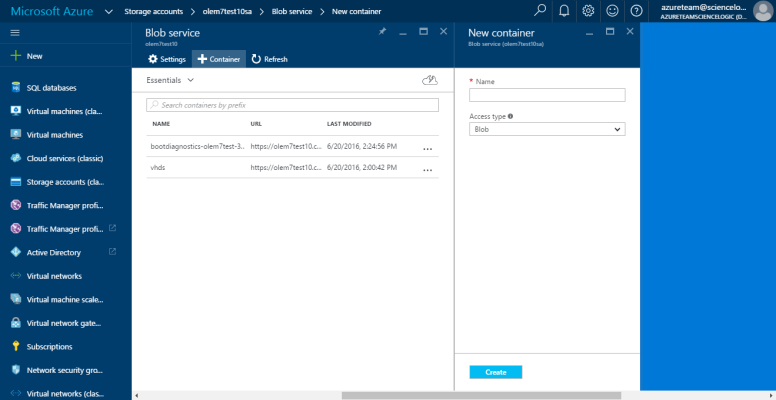Go to olem7test10sa breadcrumb
776x400 pixels.
pyautogui.click(x=227, y=11)
